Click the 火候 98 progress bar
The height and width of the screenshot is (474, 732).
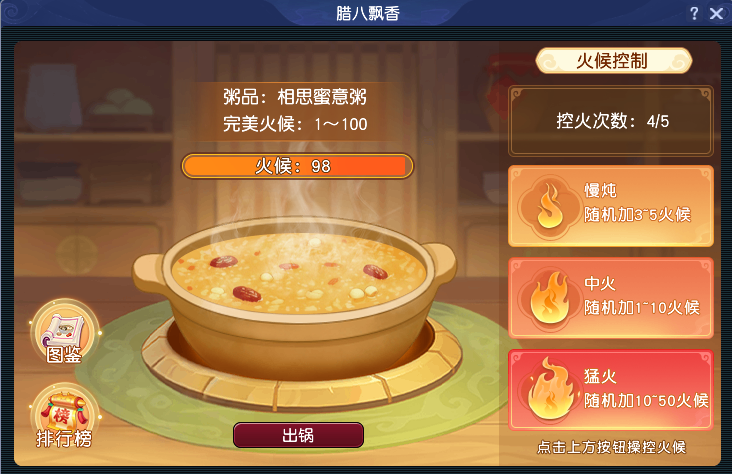pyautogui.click(x=297, y=166)
